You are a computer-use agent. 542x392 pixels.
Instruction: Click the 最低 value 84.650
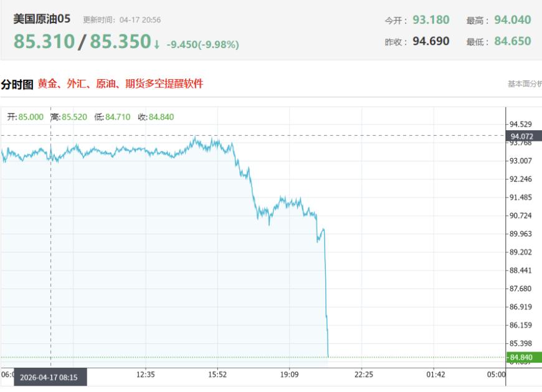coord(512,41)
